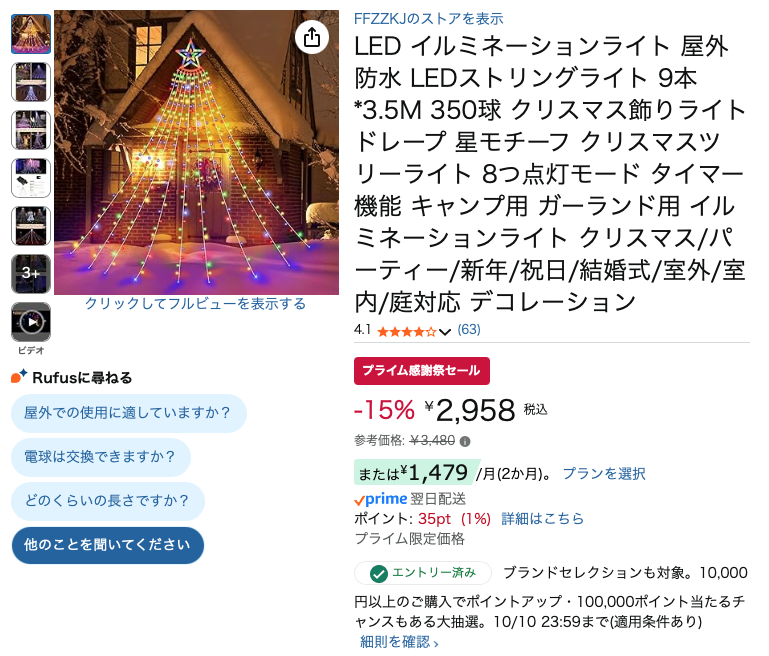Screen dimensions: 769x656
Task: Play the product video thumbnail
Action: [31, 322]
